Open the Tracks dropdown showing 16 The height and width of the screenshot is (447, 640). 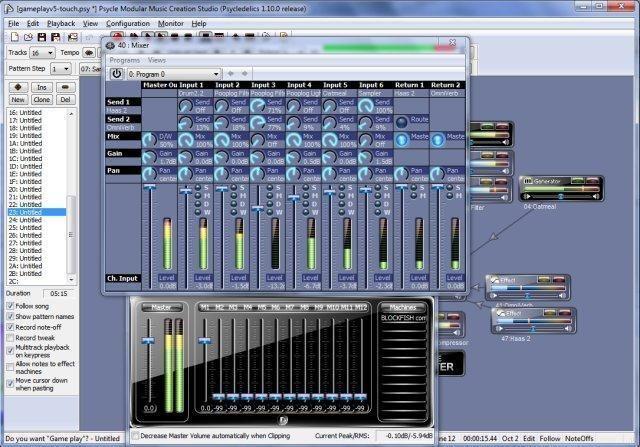(x=42, y=53)
